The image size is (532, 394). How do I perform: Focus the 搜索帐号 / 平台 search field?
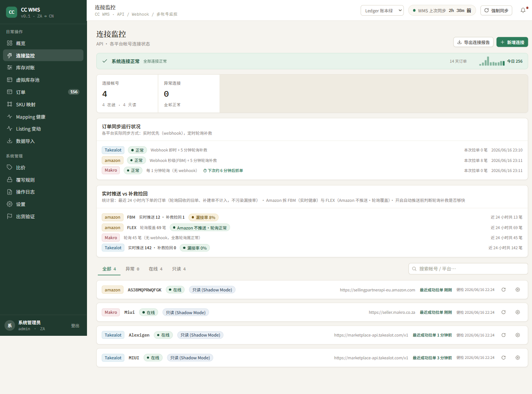(468, 269)
